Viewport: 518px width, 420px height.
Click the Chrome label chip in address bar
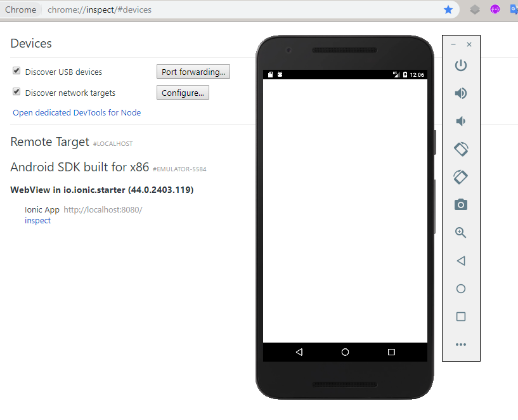coord(20,10)
